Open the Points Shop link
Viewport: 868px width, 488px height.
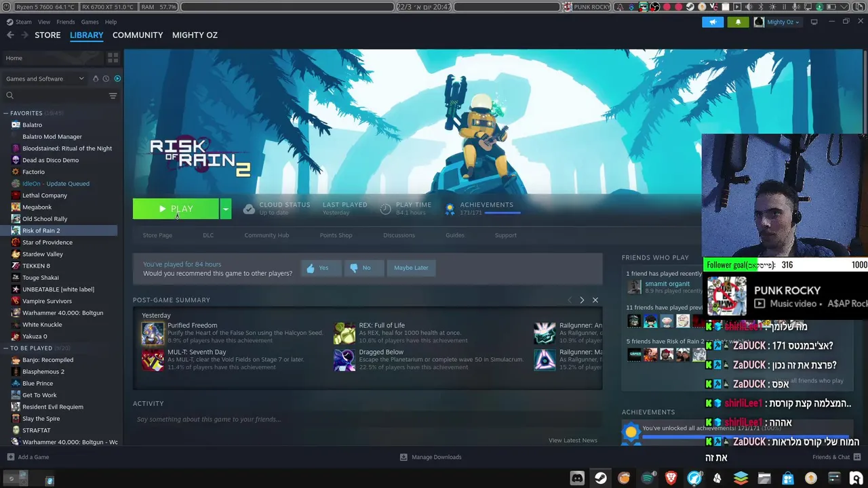pos(336,235)
